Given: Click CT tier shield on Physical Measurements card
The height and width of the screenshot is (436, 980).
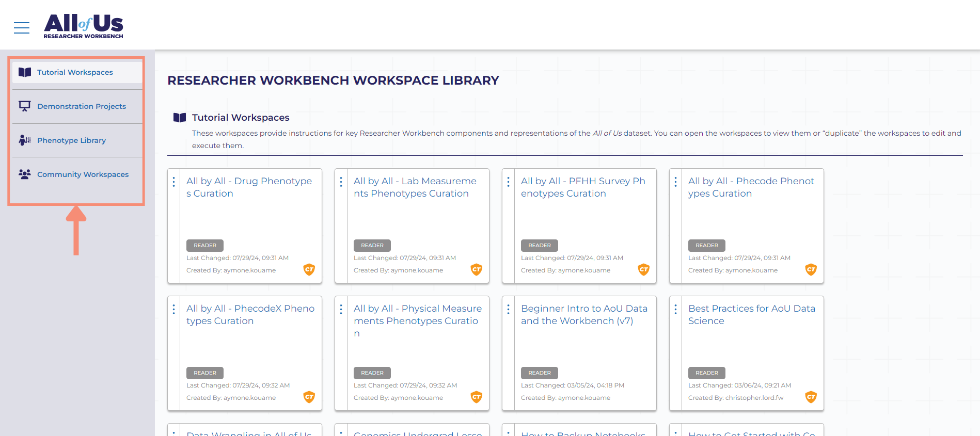Looking at the screenshot, I should pyautogui.click(x=477, y=397).
